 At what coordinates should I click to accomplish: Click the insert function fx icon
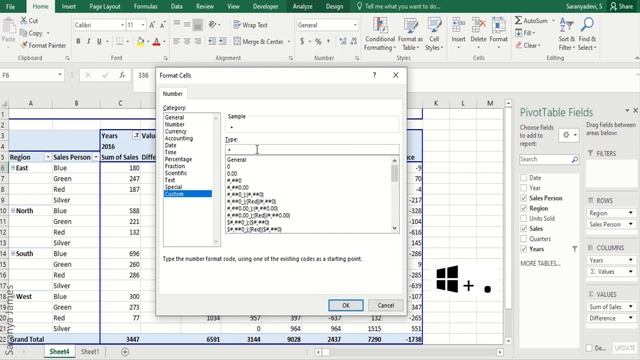122,75
